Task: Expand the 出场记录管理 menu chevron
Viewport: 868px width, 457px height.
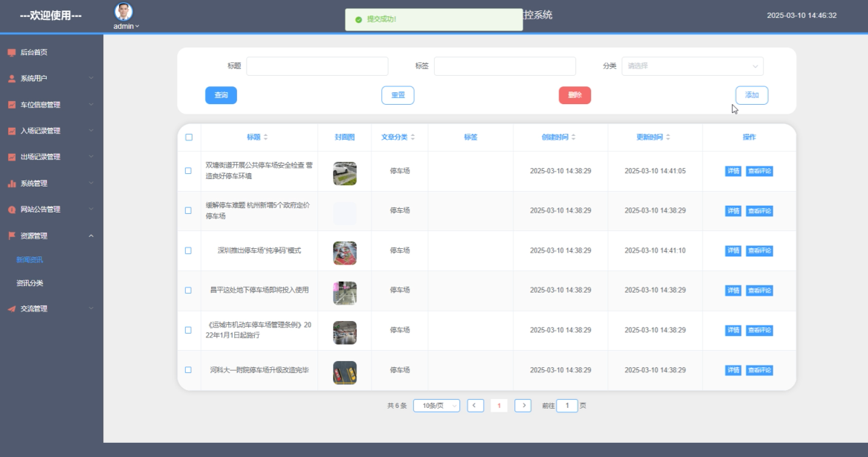Action: click(91, 157)
